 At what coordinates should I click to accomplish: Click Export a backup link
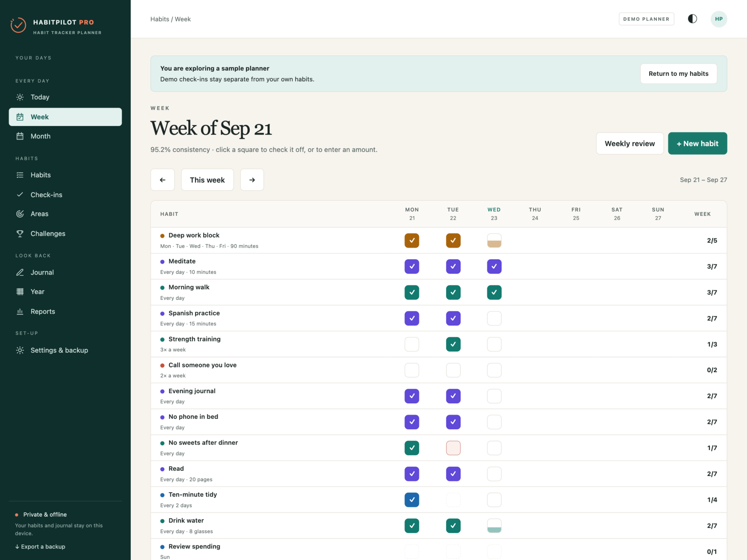coord(40,546)
